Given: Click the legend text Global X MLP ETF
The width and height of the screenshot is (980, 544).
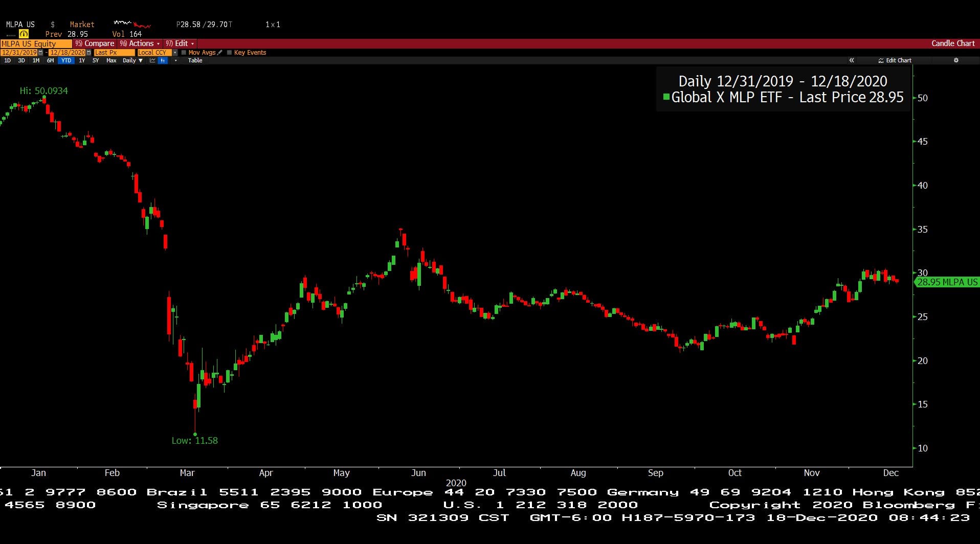Looking at the screenshot, I should [x=727, y=97].
